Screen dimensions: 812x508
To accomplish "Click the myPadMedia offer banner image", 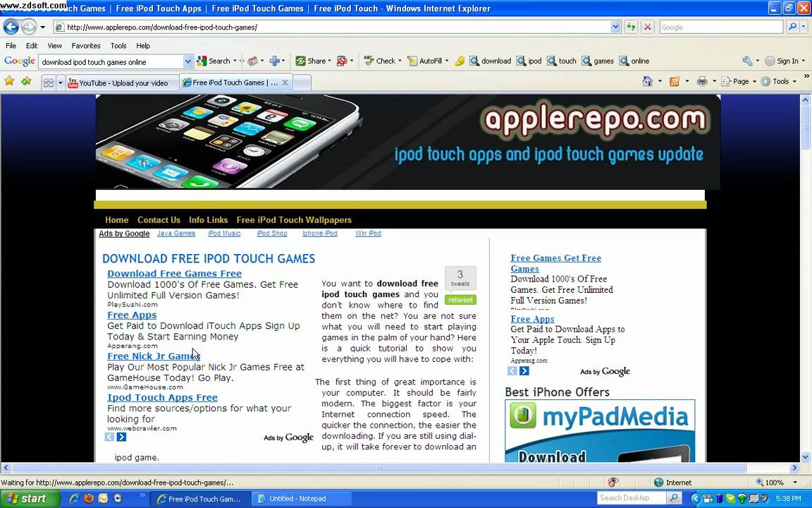I will click(600, 431).
